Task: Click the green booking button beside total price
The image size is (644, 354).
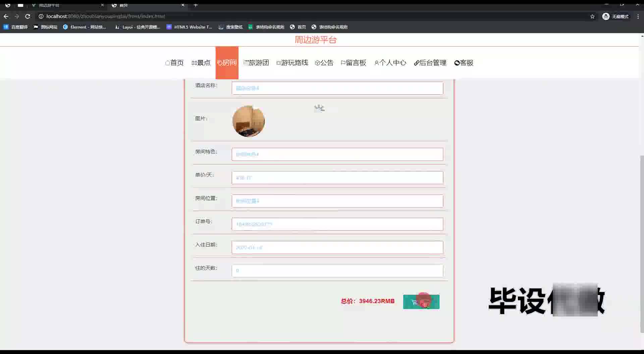Action: click(x=421, y=302)
